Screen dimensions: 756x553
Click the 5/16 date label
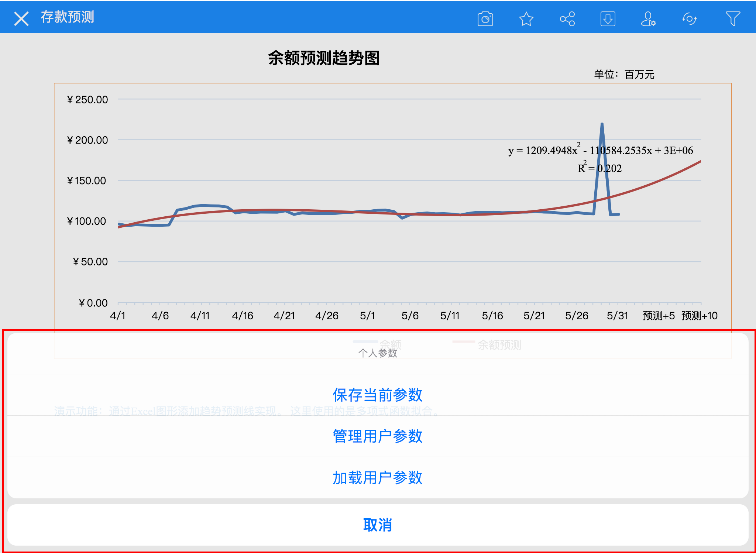[x=492, y=316]
